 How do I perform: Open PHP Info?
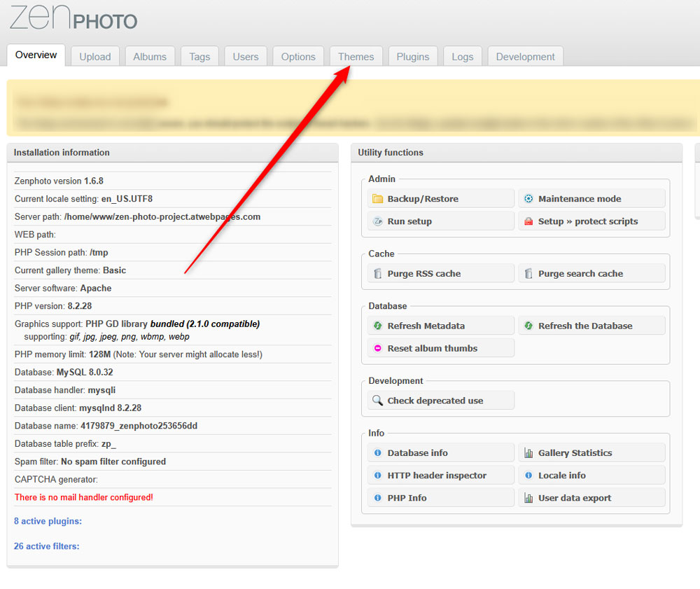point(440,497)
